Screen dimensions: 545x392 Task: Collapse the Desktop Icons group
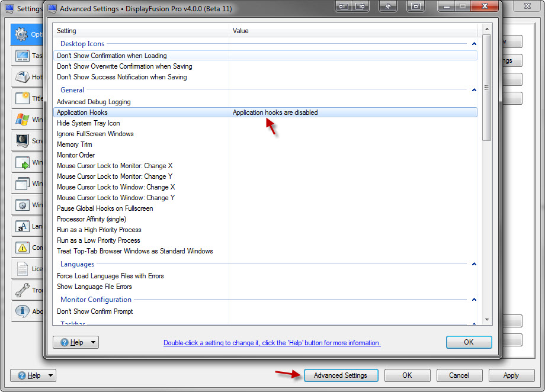474,44
